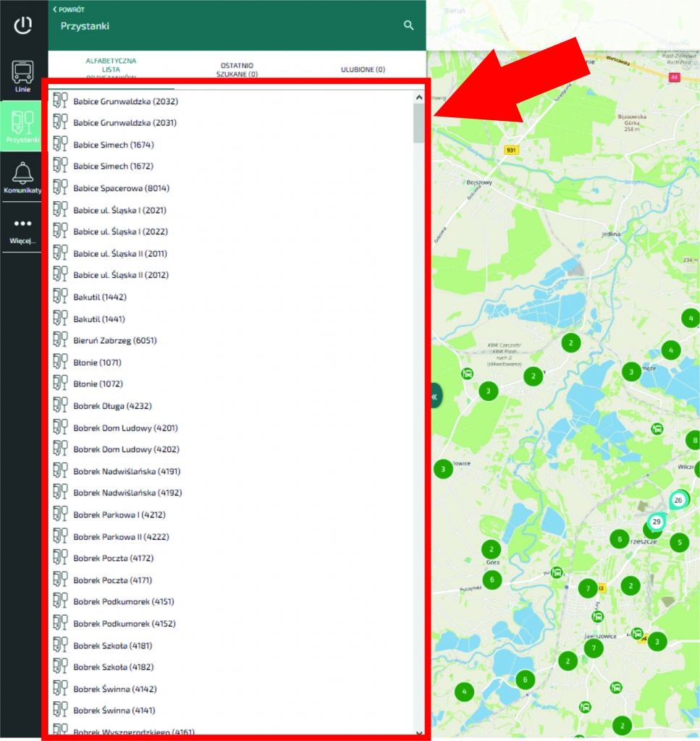The width and height of the screenshot is (700, 741).
Task: Click the search magnifier icon
Action: click(x=409, y=25)
